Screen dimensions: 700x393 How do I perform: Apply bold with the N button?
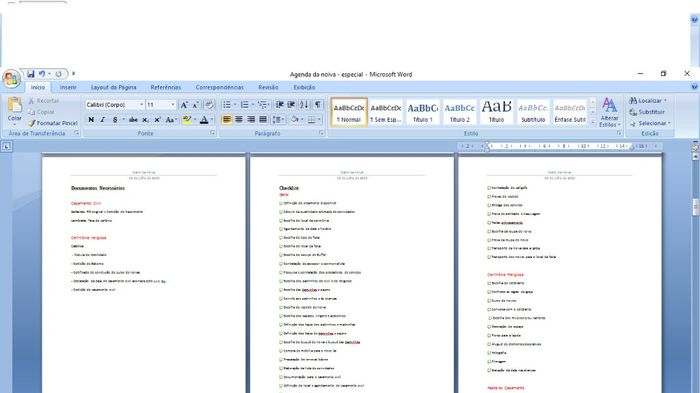pyautogui.click(x=91, y=120)
